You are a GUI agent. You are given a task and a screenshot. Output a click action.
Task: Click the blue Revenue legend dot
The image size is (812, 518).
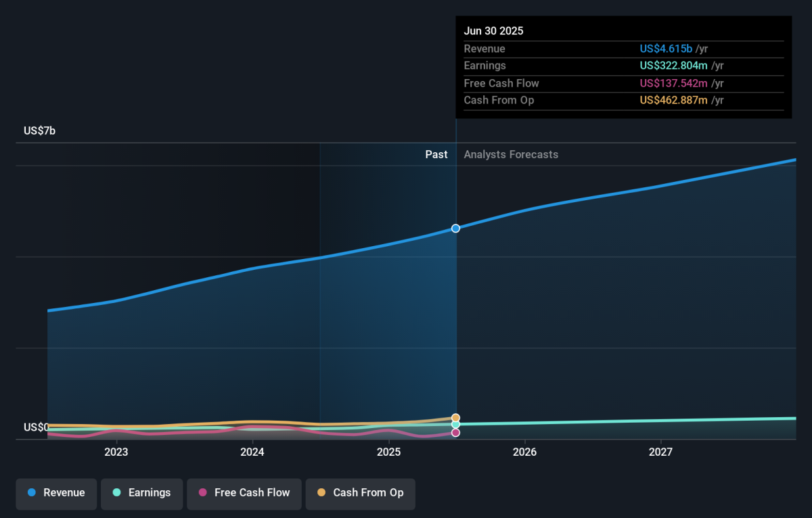(x=32, y=493)
